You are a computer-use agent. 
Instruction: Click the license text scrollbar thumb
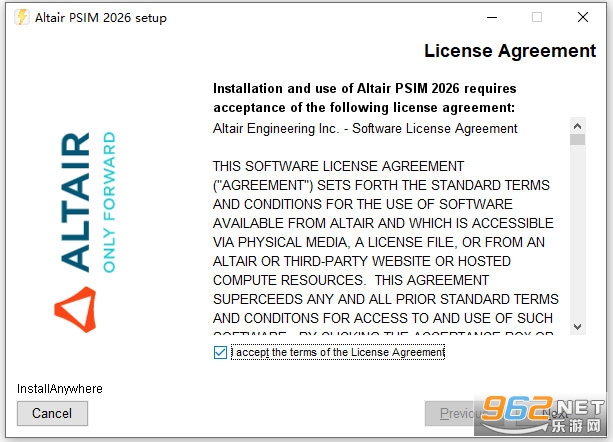pyautogui.click(x=577, y=140)
